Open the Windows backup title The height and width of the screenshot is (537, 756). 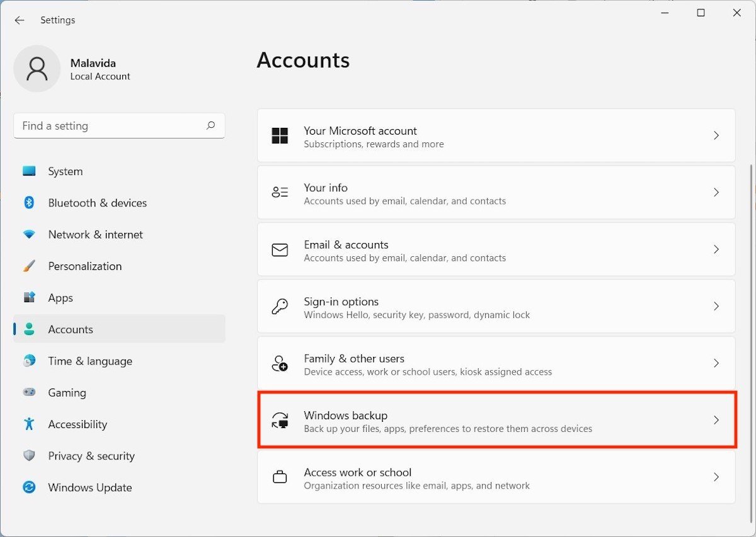345,415
